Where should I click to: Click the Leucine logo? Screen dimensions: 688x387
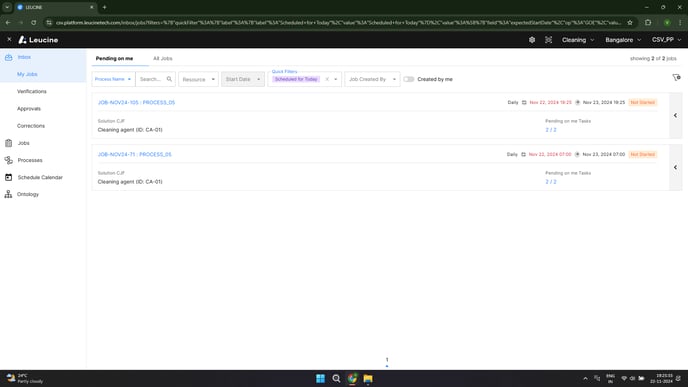38,40
